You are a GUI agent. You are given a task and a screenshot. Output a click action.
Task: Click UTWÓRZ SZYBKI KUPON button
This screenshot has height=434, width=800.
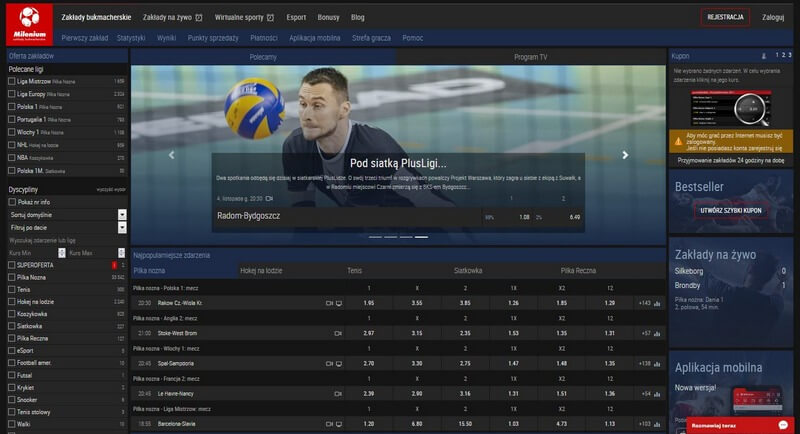click(x=731, y=211)
